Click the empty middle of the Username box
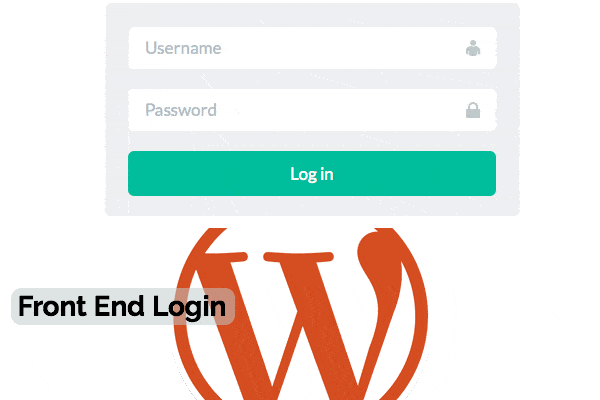The height and width of the screenshot is (400, 600). point(341,48)
